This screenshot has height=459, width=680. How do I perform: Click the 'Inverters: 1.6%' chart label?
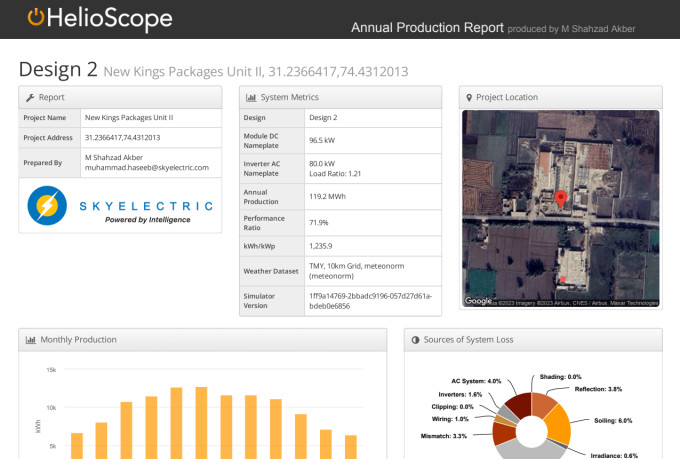(460, 394)
